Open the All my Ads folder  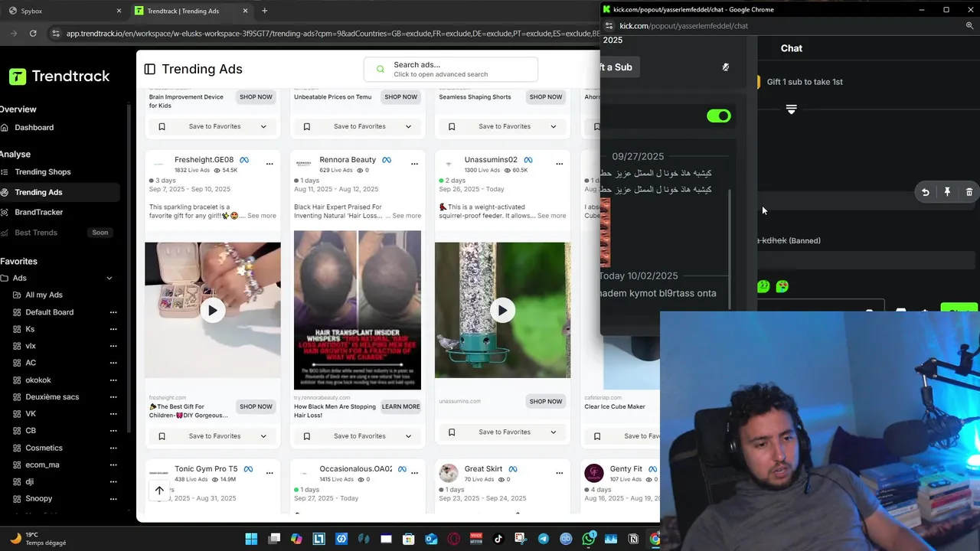pos(44,295)
